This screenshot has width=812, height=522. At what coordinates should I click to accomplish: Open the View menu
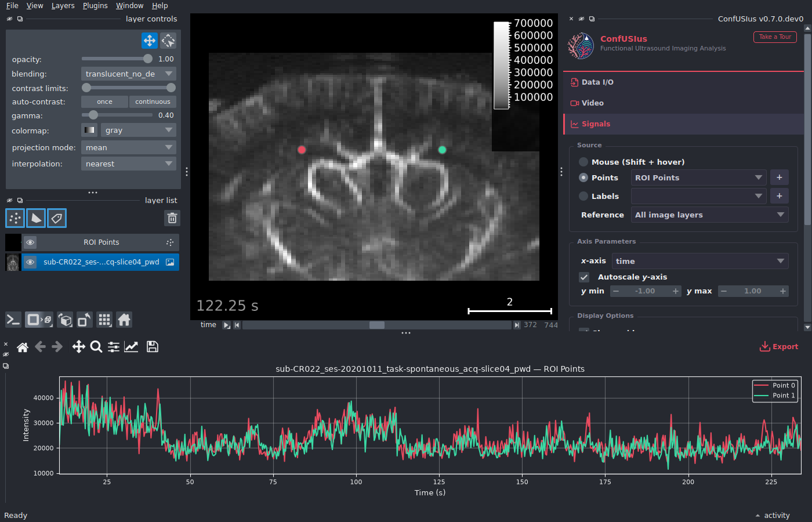coord(35,6)
